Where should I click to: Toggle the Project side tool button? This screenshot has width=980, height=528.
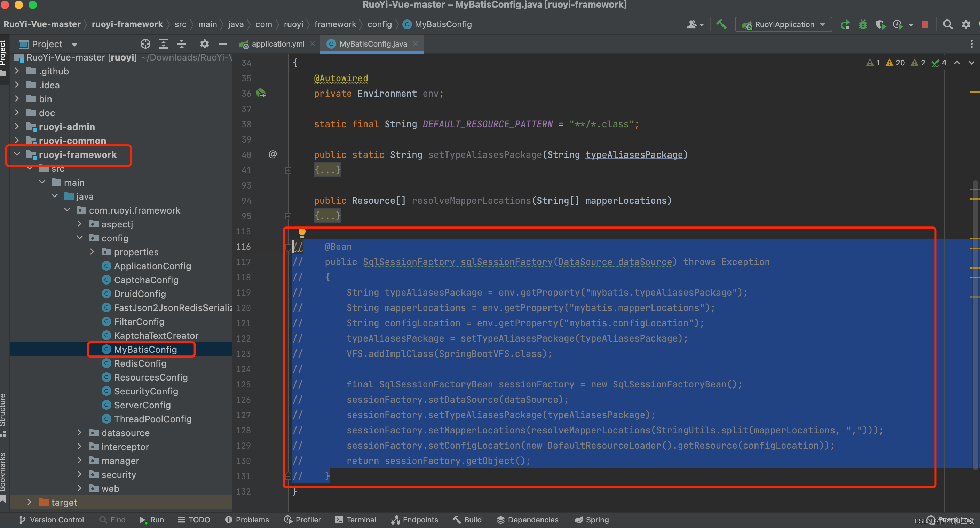3,57
